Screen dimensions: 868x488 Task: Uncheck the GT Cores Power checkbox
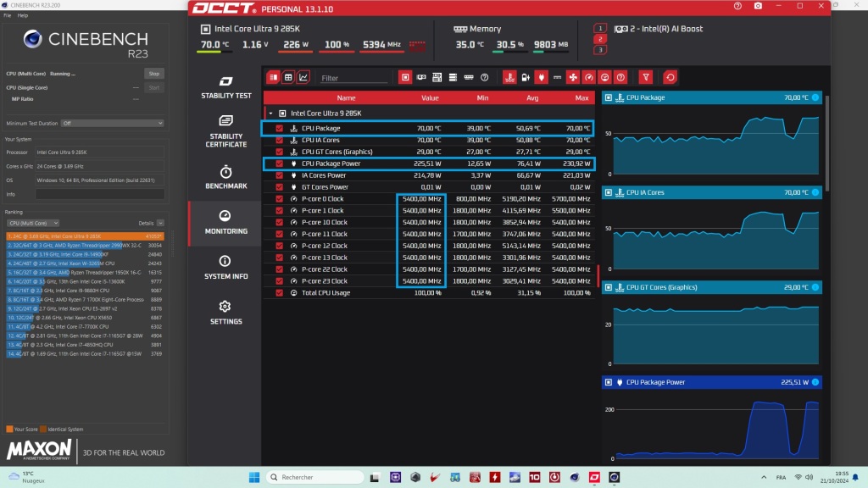point(279,187)
